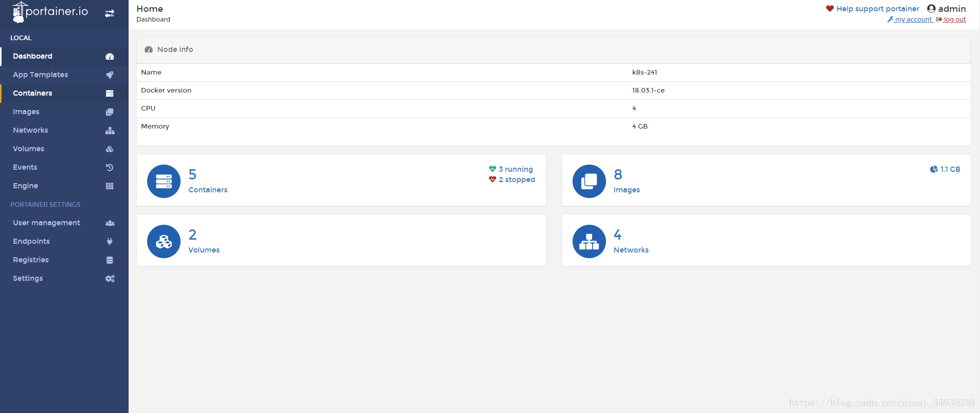
Task: Open User management settings
Action: (x=64, y=223)
